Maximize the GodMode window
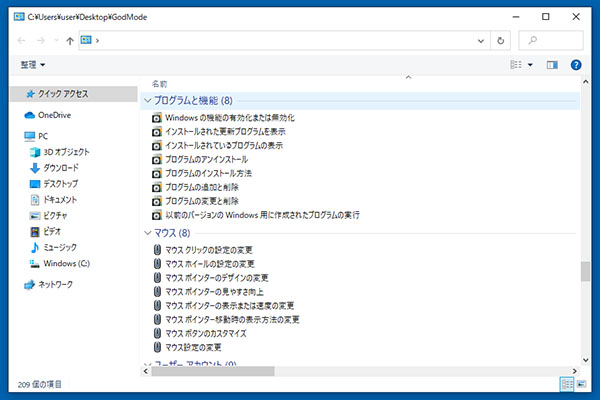Screen dimensions: 600x400 (x=546, y=16)
